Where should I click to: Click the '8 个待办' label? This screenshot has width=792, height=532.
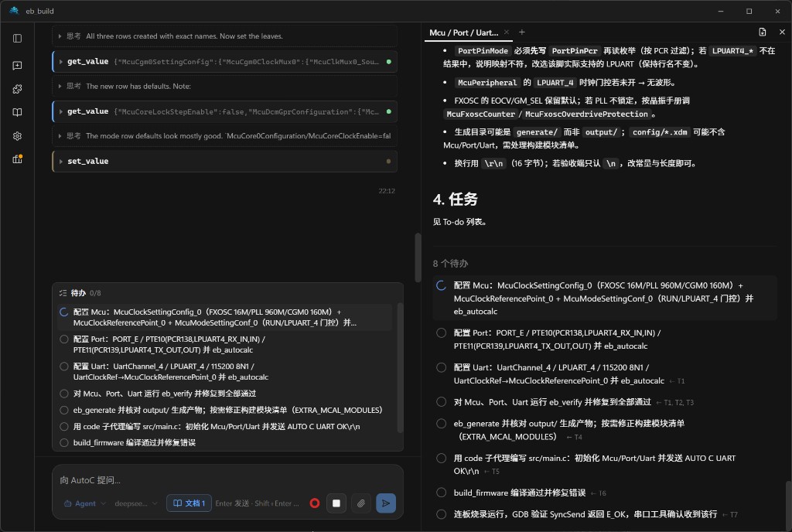coord(451,264)
